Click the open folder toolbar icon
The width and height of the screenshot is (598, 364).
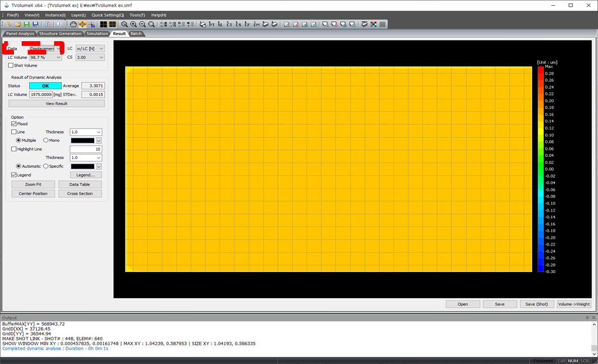coord(18,24)
